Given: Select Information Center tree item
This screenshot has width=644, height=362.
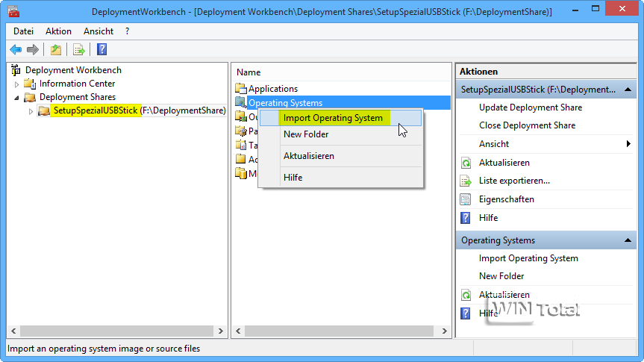Looking at the screenshot, I should pyautogui.click(x=77, y=84).
